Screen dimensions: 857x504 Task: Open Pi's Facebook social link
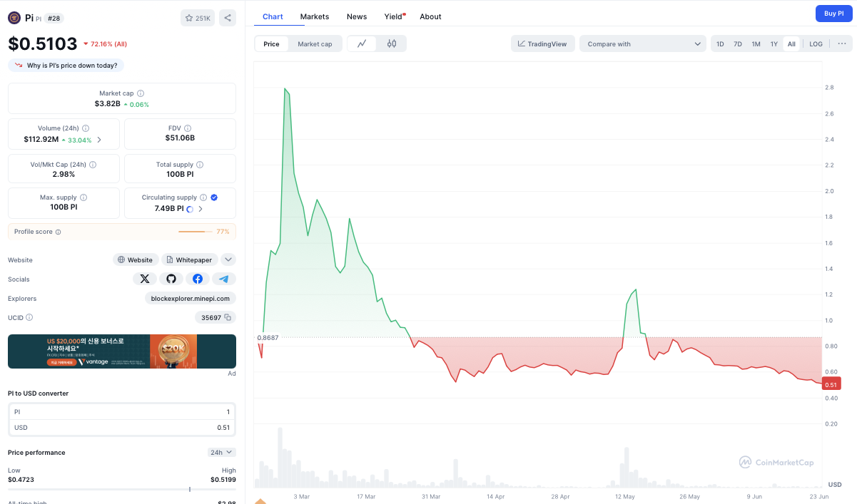(x=198, y=279)
